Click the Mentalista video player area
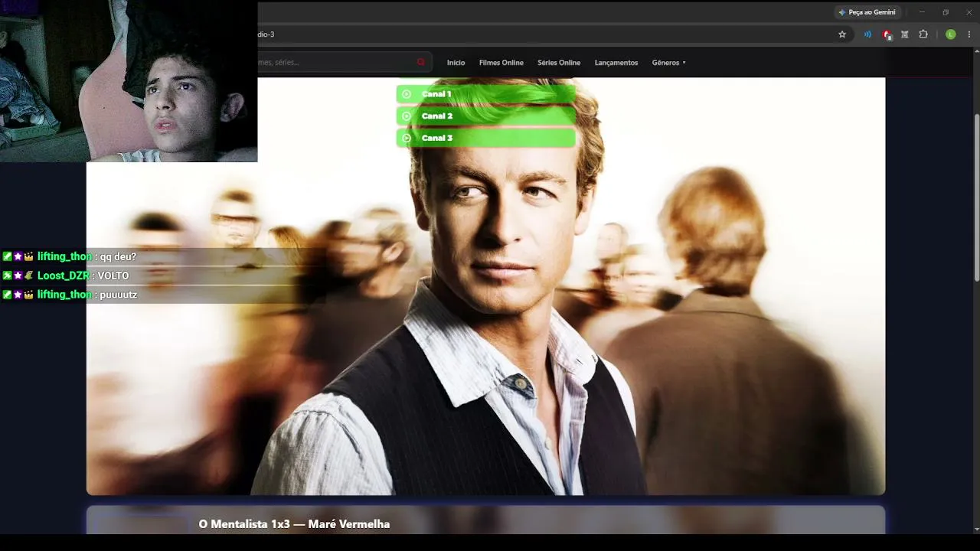Screen dimensions: 980x551 click(x=485, y=286)
